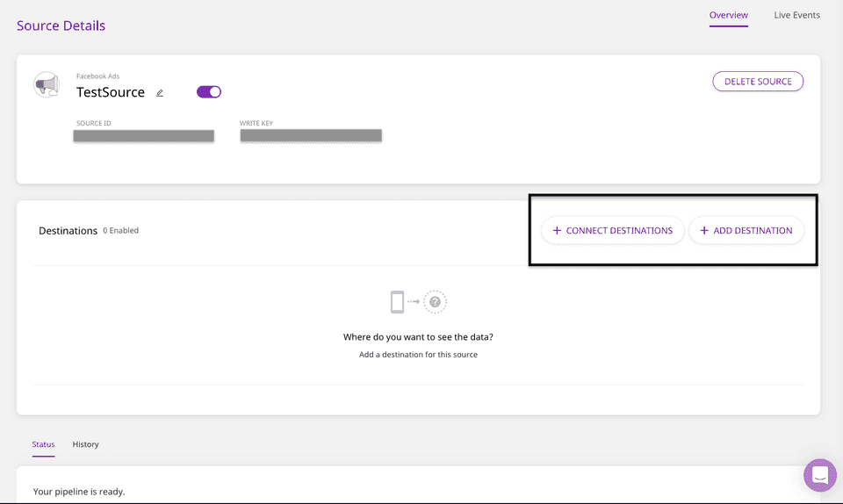
Task: Click the Connect Destinations button label
Action: click(619, 231)
